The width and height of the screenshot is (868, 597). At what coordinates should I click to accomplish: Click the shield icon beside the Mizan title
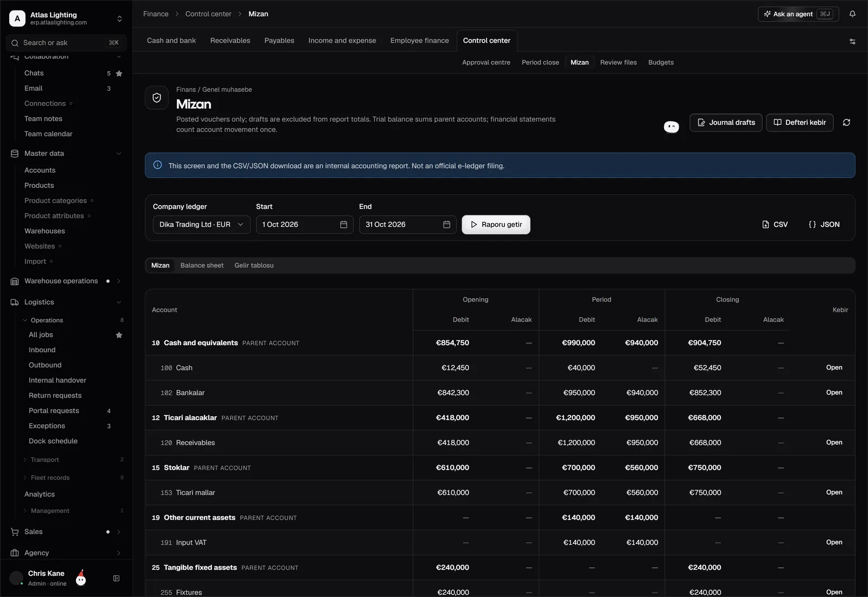pyautogui.click(x=157, y=98)
